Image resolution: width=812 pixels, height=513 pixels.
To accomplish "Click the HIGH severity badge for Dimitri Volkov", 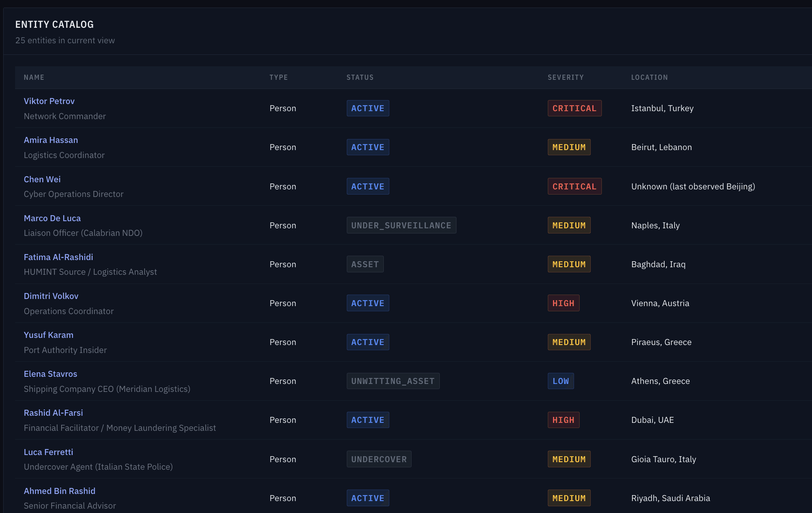I will (563, 303).
